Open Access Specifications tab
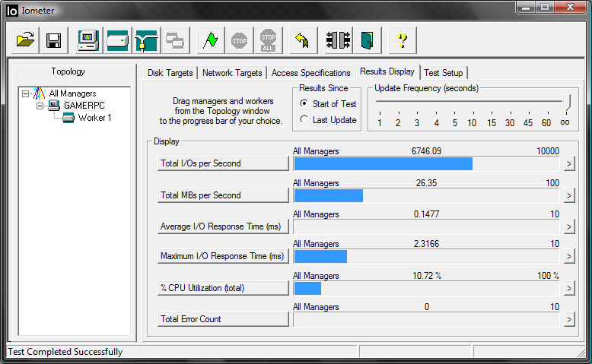This screenshot has height=364, width=592. tap(310, 73)
